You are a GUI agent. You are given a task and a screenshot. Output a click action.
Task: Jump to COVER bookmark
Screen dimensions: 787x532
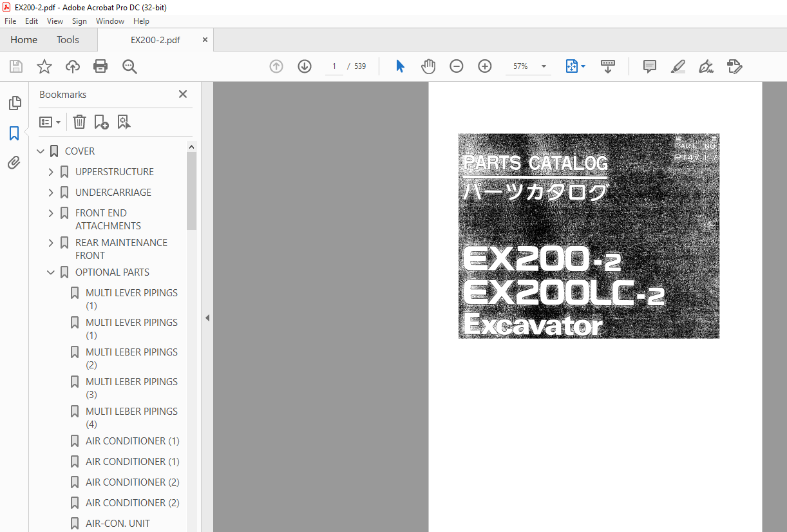coord(80,151)
